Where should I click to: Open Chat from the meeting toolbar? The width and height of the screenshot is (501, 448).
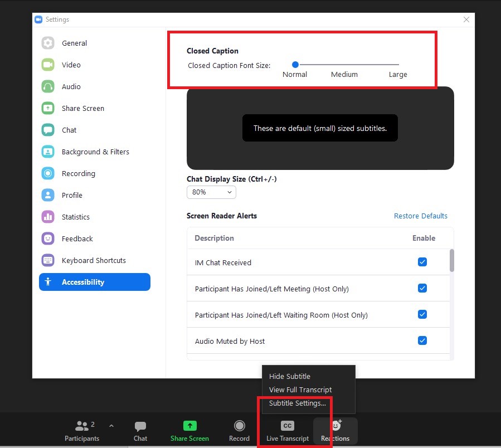(x=140, y=431)
